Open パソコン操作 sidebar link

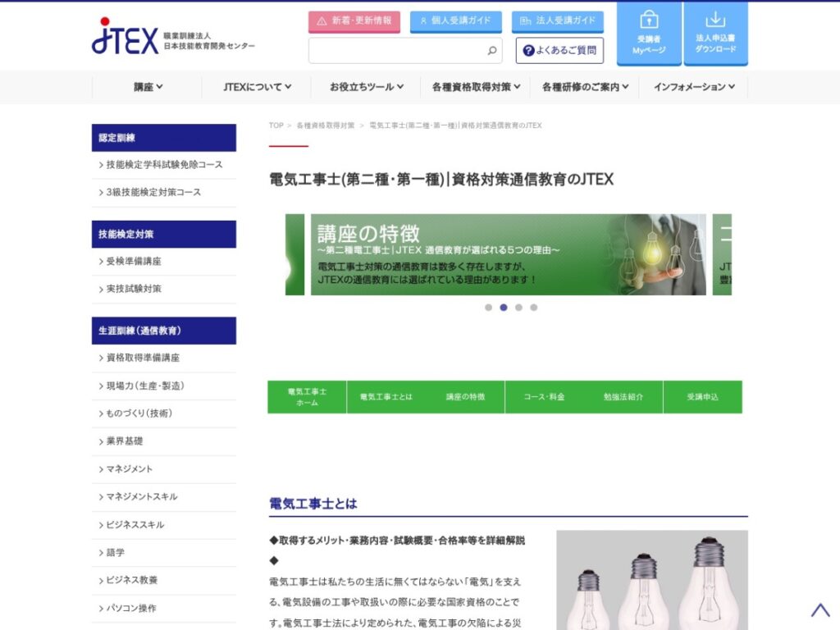click(164, 608)
